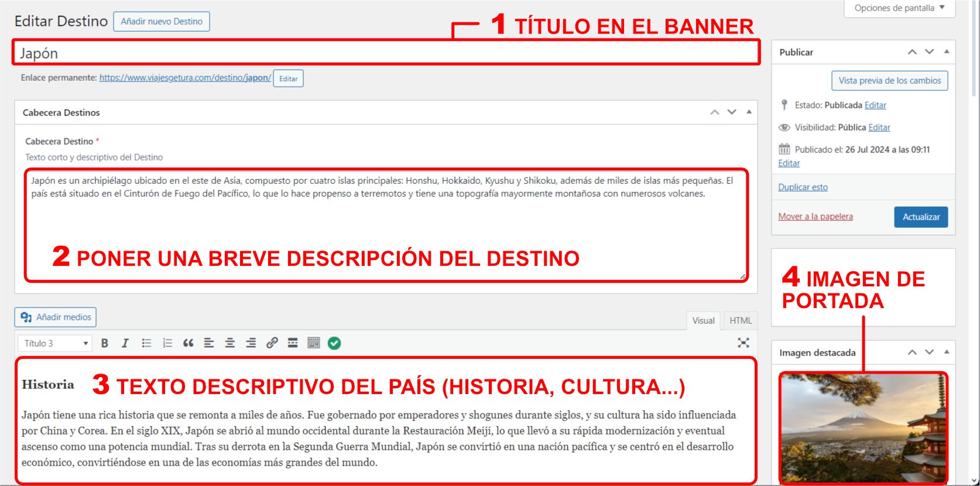Move Imagen destacada panel up
The height and width of the screenshot is (486, 980).
(x=912, y=352)
